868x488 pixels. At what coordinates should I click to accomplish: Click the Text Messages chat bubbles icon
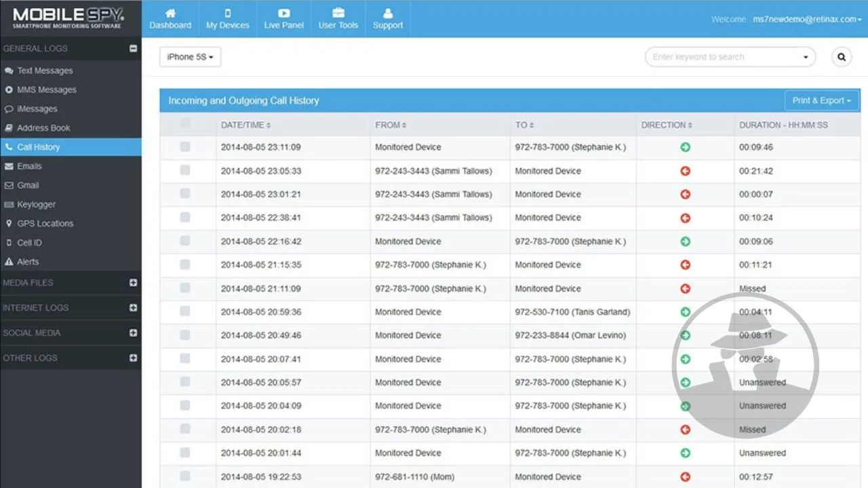tap(9, 70)
